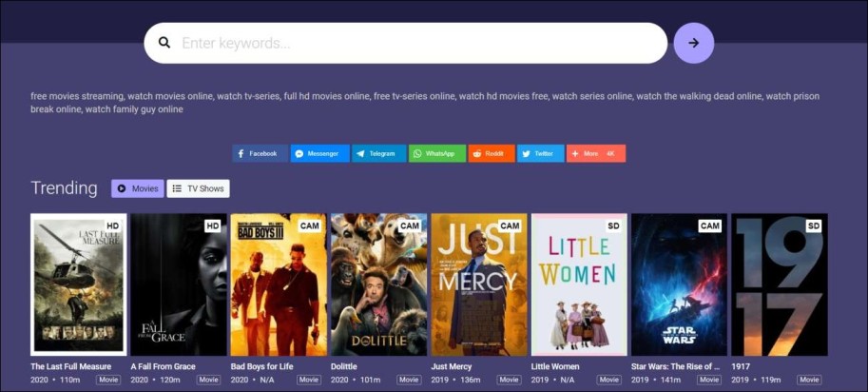Click the SD badge on Little Women
This screenshot has width=868, height=392.
click(x=613, y=225)
